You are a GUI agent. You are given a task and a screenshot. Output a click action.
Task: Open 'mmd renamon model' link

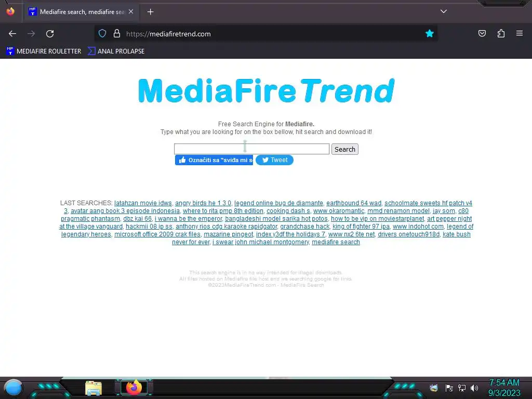point(398,211)
